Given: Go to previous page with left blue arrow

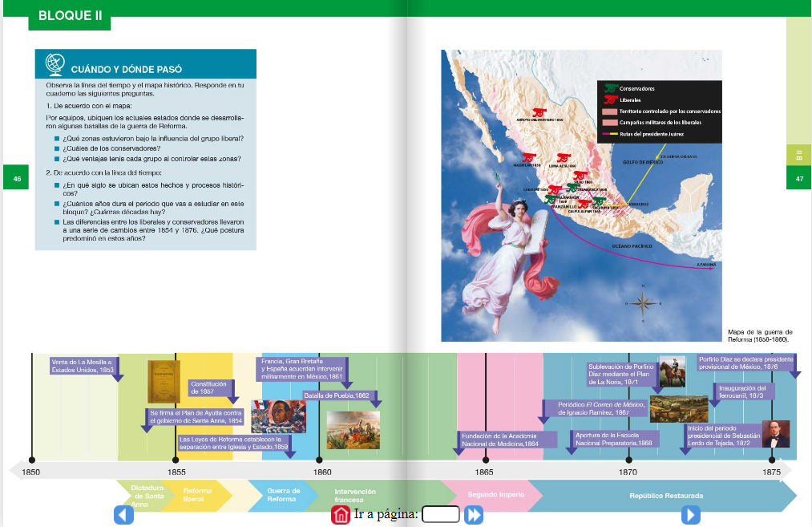Looking at the screenshot, I should coord(123,515).
